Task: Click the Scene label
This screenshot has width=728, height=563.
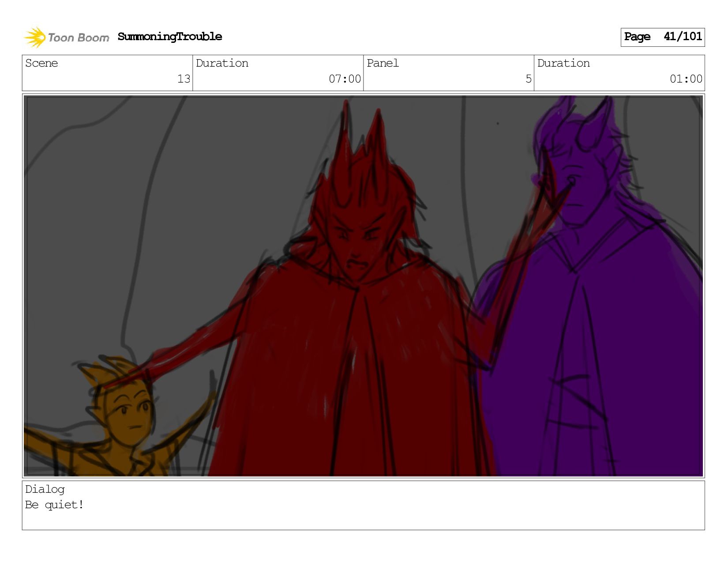Action: 41,63
